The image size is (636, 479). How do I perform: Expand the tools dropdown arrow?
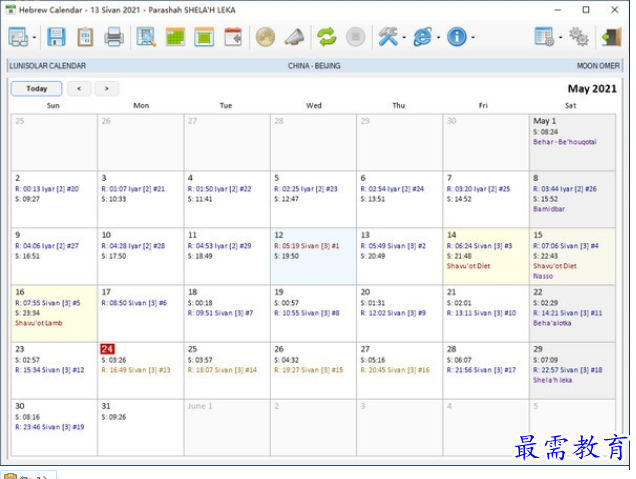[x=404, y=37]
